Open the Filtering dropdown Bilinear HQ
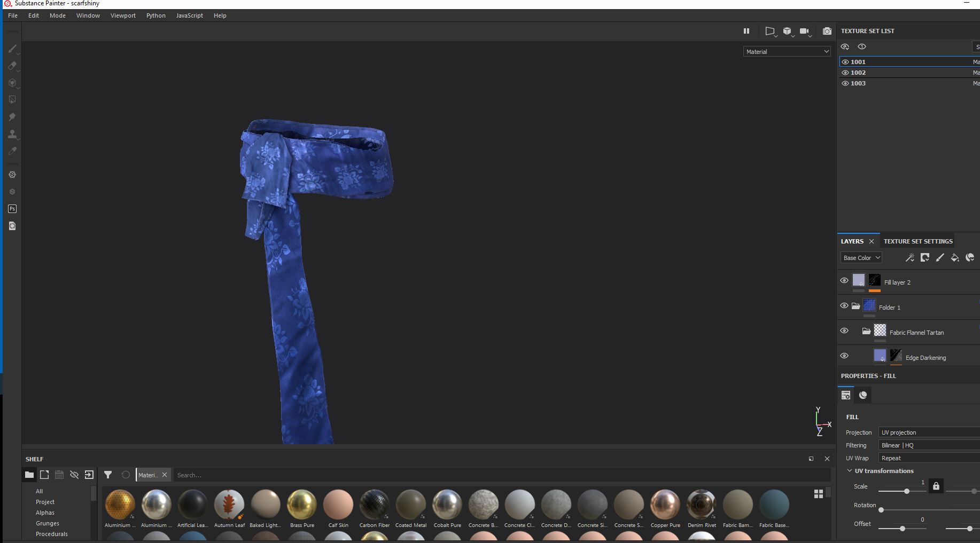Image resolution: width=980 pixels, height=543 pixels. 929,445
